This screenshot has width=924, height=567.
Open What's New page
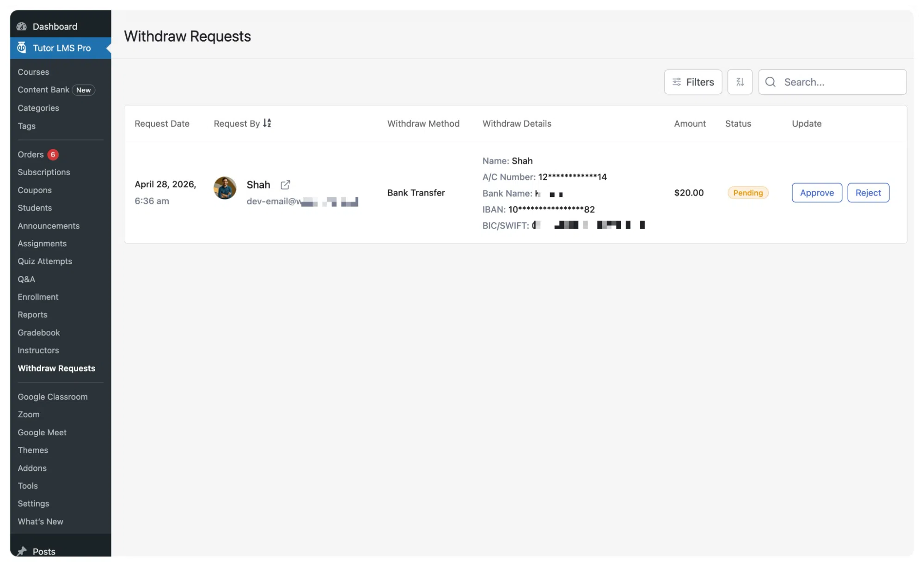tap(40, 521)
